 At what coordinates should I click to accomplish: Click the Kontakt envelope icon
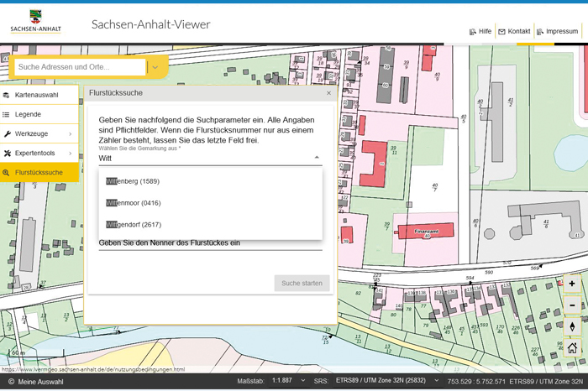[x=501, y=32]
